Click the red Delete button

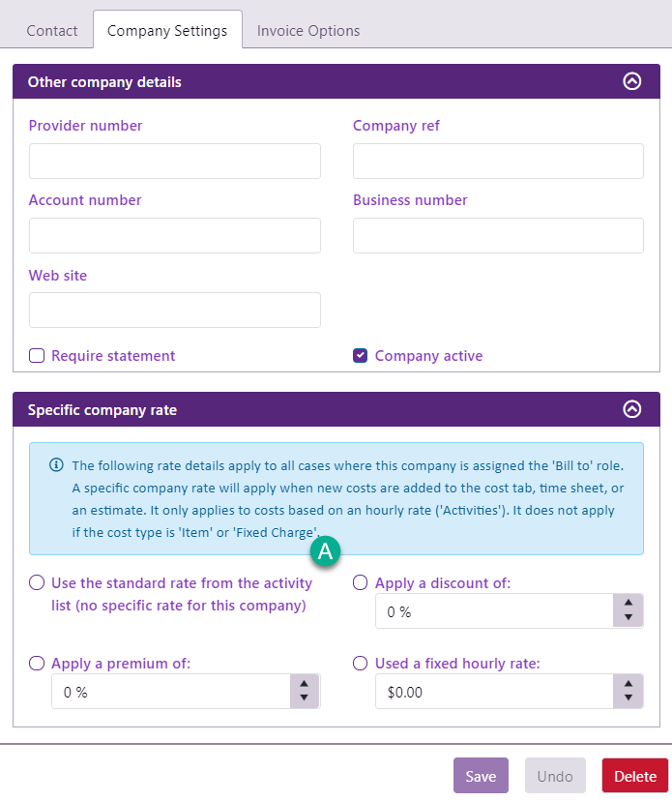(634, 776)
